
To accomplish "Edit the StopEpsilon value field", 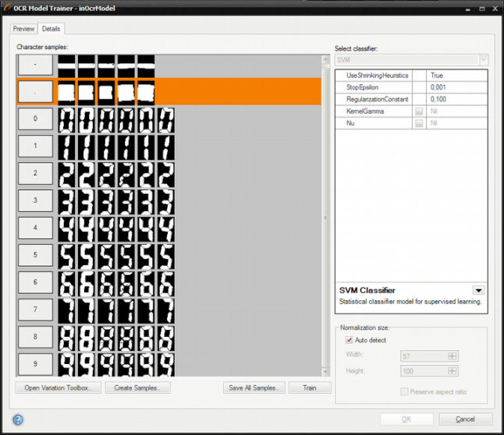I will 457,87.
